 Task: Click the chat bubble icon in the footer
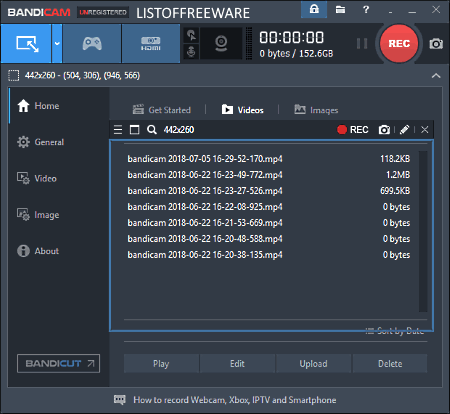tap(120, 400)
